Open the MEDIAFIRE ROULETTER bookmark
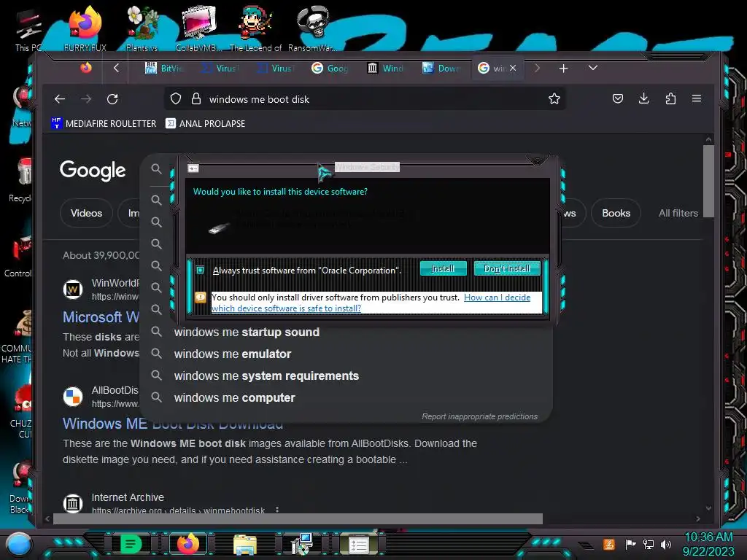This screenshot has height=560, width=747. point(104,123)
